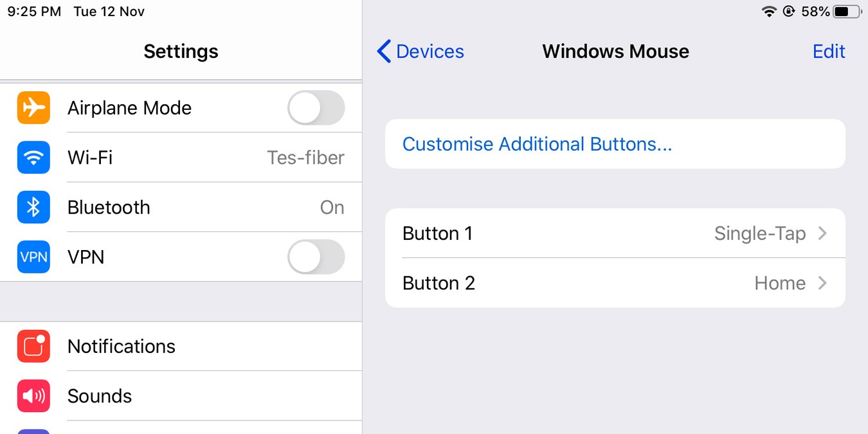This screenshot has width=868, height=434.
Task: Tap the orange Airplane Mode icon
Action: pos(33,108)
